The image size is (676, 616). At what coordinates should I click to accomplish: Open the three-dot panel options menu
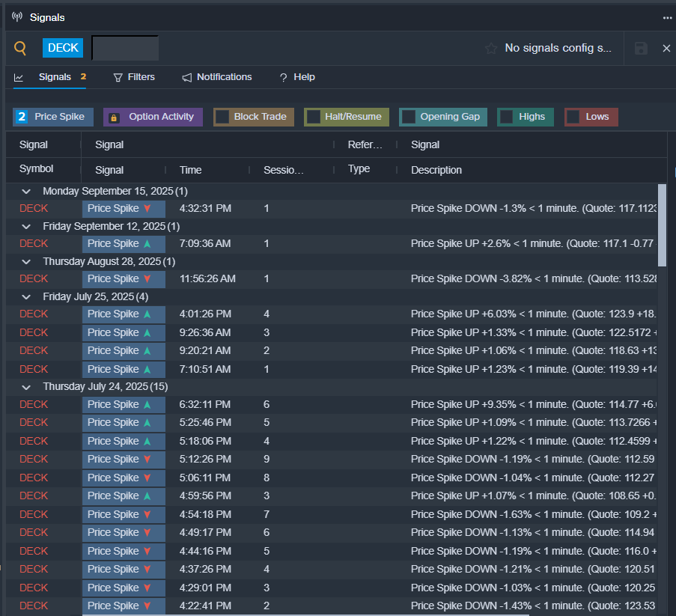(667, 18)
